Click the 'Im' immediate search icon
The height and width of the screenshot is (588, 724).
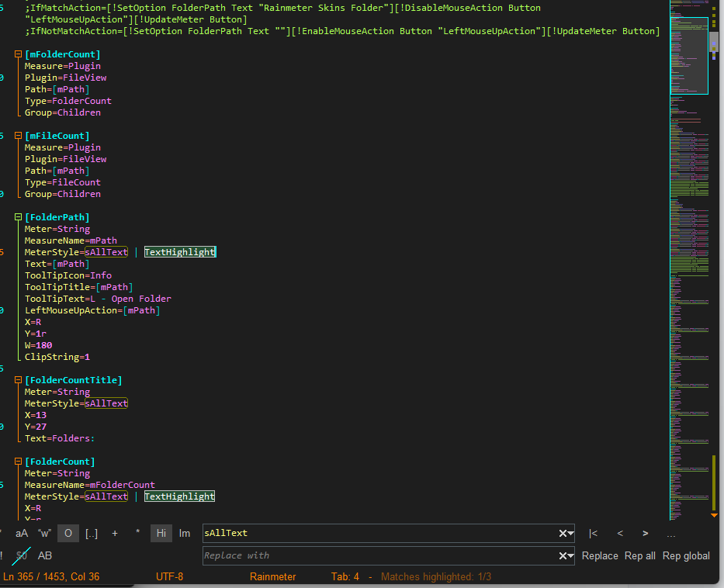(x=185, y=533)
